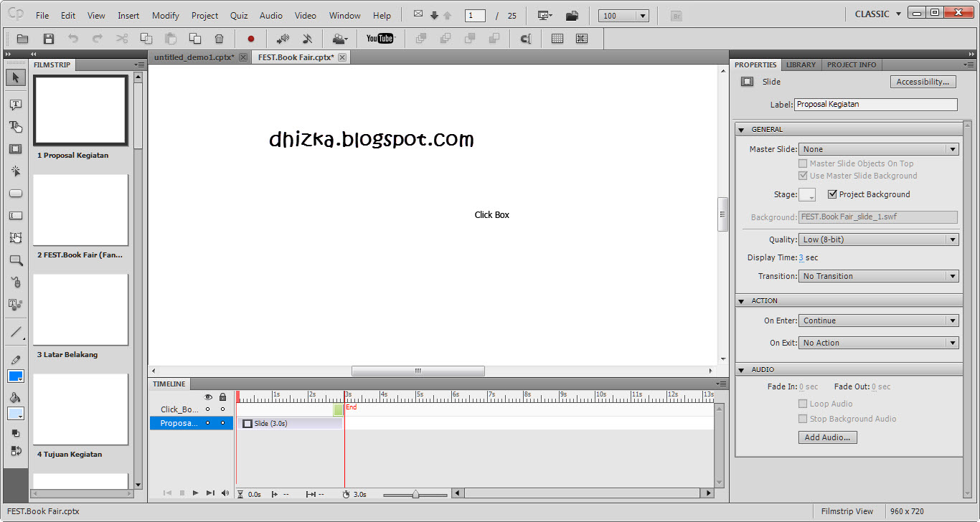This screenshot has width=980, height=522.
Task: Select the Text Animation tool
Action: point(16,305)
